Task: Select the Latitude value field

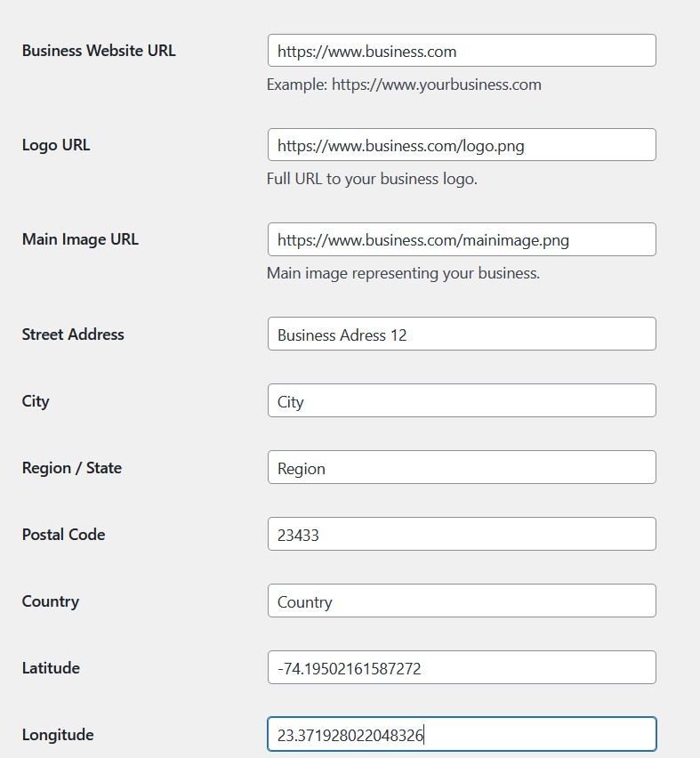Action: [x=461, y=667]
